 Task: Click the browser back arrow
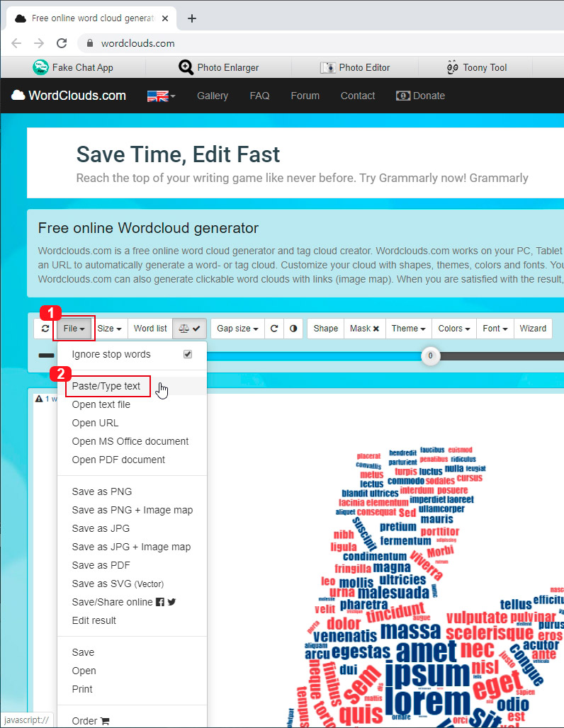point(16,43)
